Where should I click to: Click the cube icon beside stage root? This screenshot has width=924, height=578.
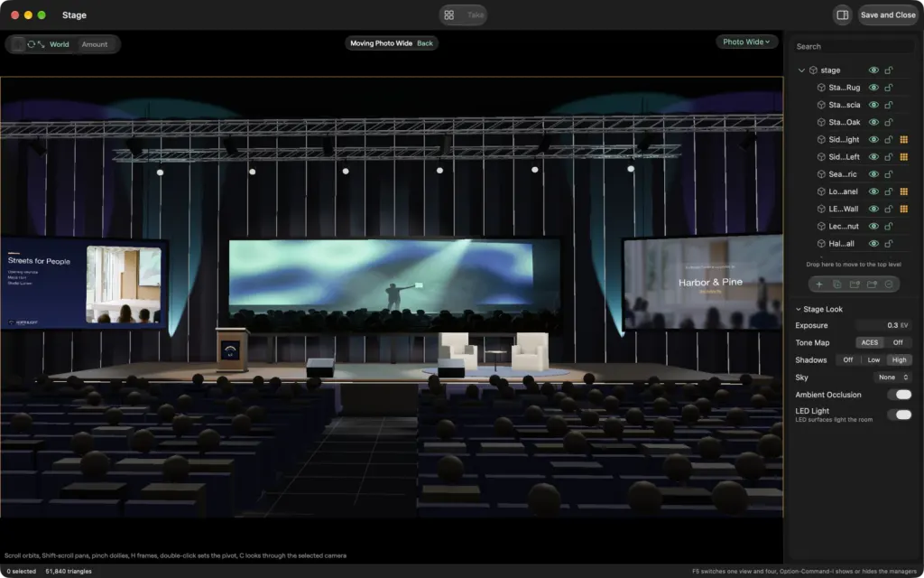click(x=813, y=70)
